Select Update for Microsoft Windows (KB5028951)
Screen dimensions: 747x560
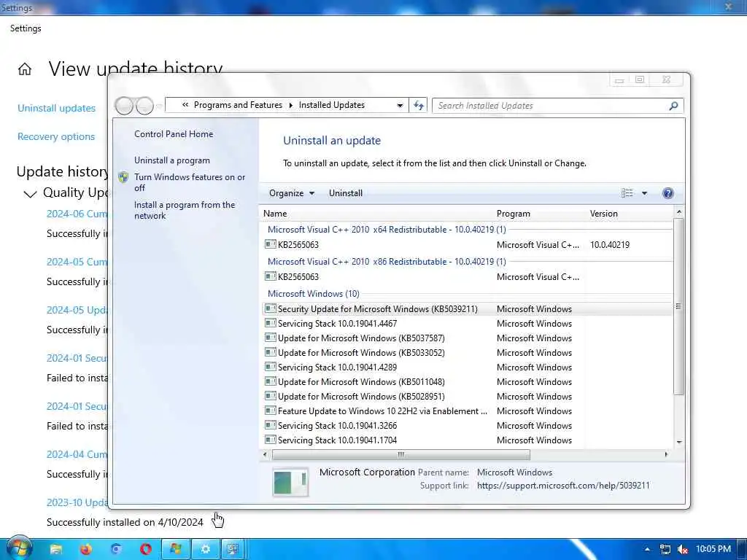[467, 396]
